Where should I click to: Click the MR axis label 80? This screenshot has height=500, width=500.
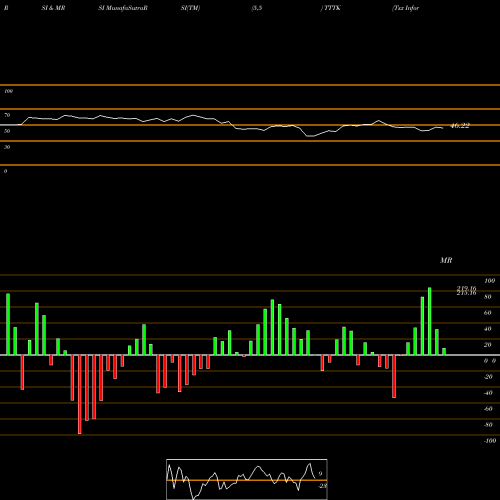click(x=488, y=297)
